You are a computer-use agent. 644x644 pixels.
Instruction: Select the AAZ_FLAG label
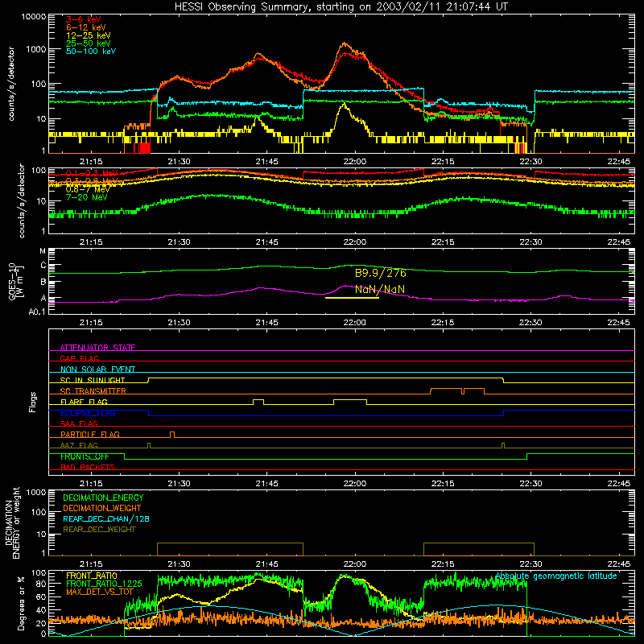coord(79,445)
